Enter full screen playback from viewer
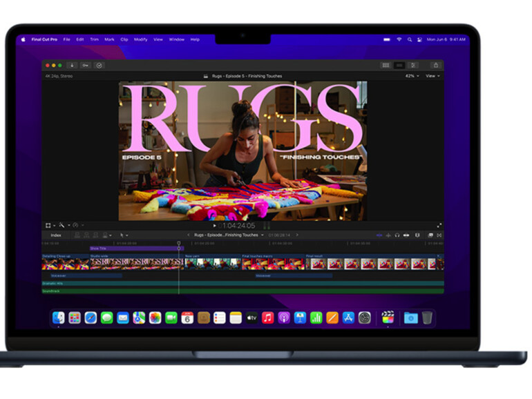This screenshot has height=399, width=532. pos(439,226)
